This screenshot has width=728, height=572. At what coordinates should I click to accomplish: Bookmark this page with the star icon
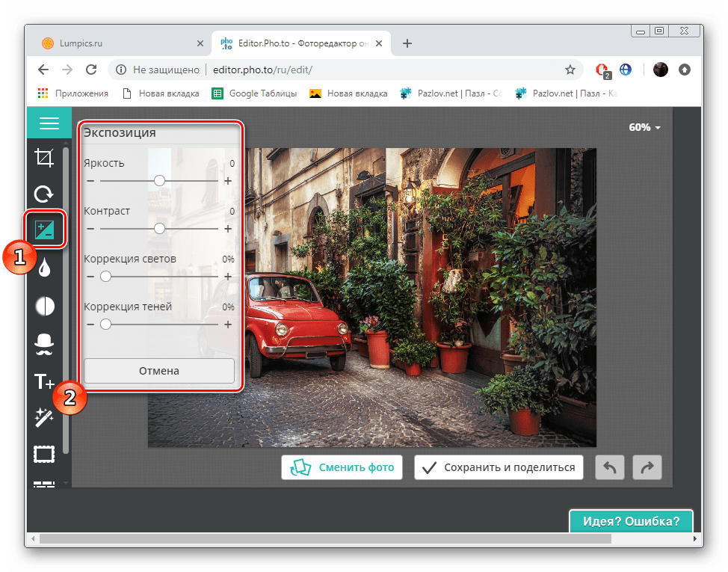(x=570, y=70)
